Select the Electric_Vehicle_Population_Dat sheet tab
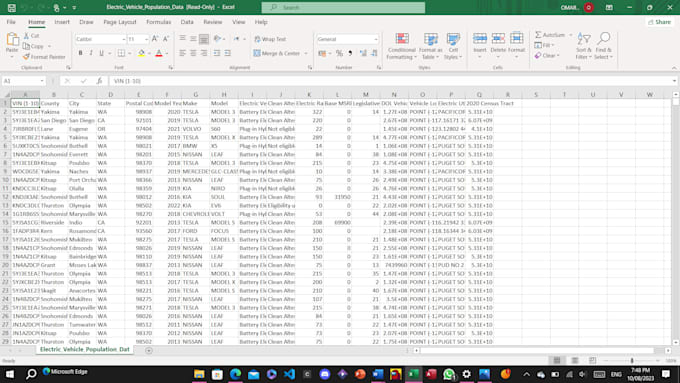680x383 pixels. (85, 350)
